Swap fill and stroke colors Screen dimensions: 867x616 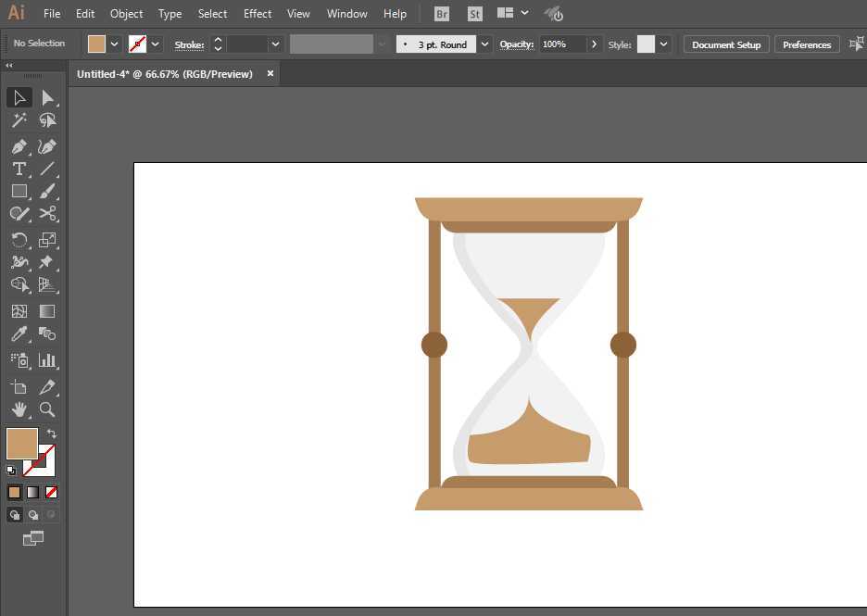coord(52,434)
